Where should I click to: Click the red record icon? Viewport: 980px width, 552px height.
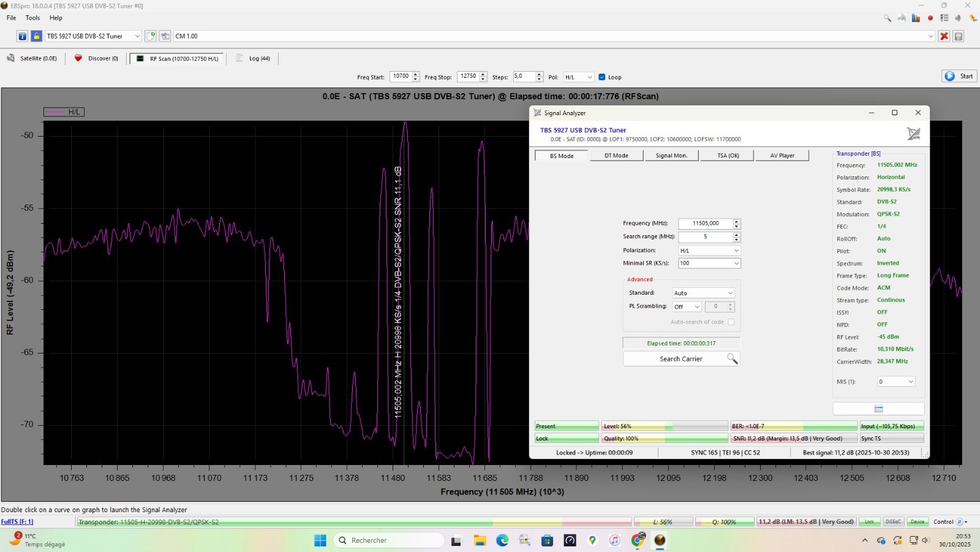(x=930, y=18)
